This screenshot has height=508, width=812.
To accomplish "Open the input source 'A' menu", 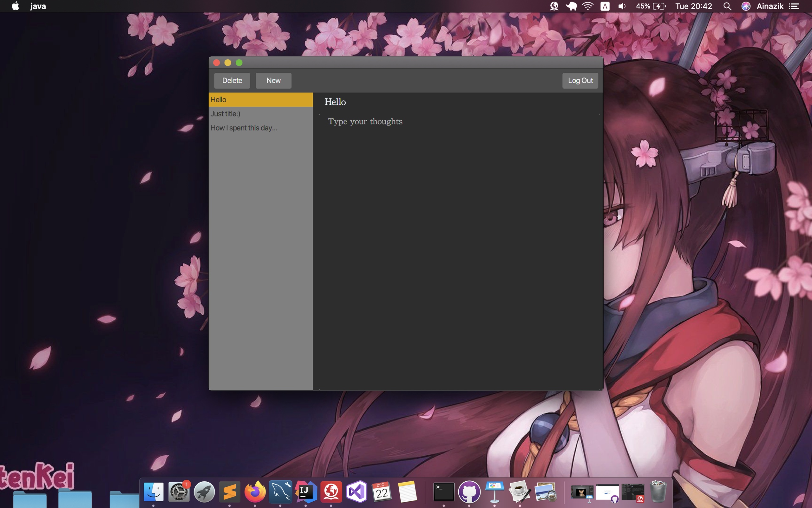I will [605, 6].
